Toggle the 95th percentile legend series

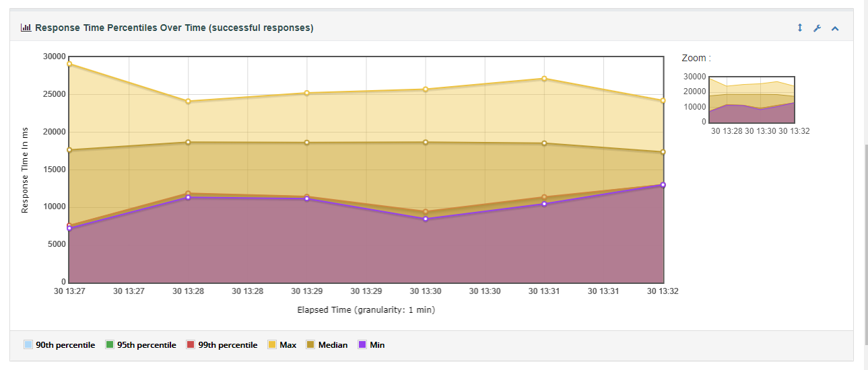(141, 345)
